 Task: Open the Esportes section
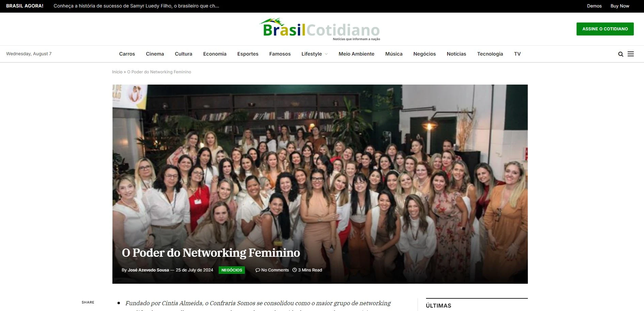point(248,54)
